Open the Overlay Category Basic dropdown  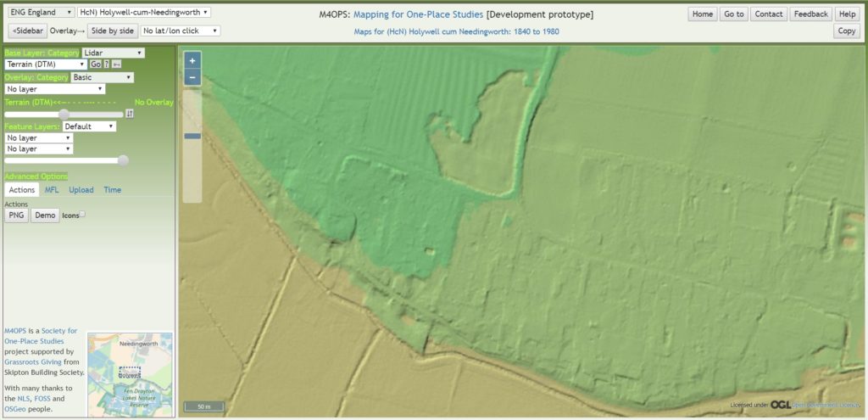click(x=103, y=77)
